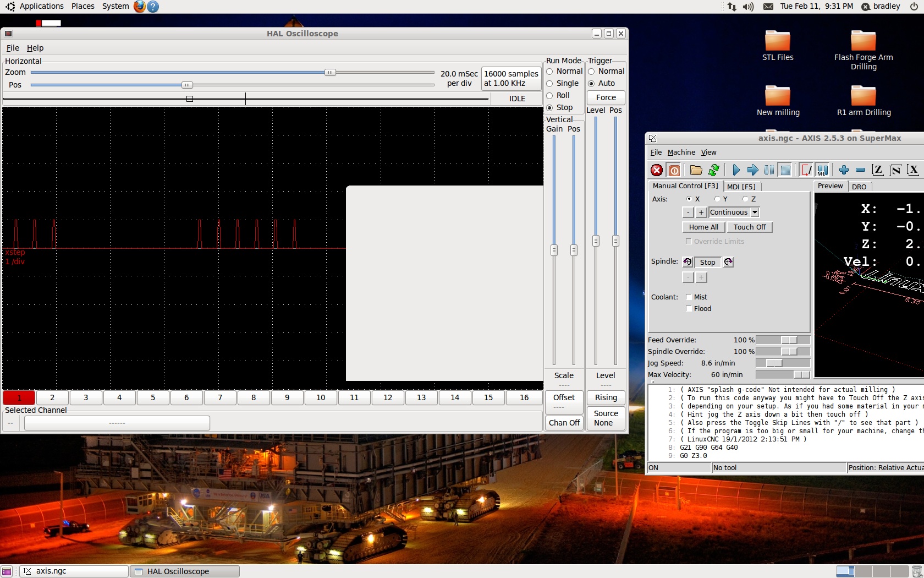Switch to DRO tab in AXIS
This screenshot has width=924, height=578.
coord(859,187)
